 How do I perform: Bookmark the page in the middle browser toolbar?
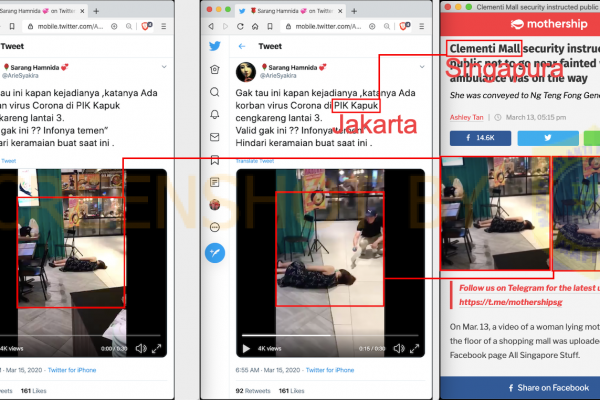270,26
